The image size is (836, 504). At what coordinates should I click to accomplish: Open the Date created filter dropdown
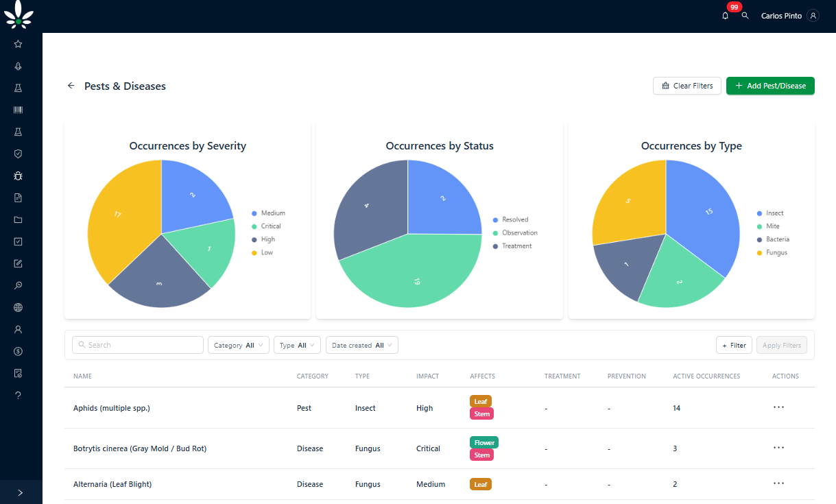(362, 345)
